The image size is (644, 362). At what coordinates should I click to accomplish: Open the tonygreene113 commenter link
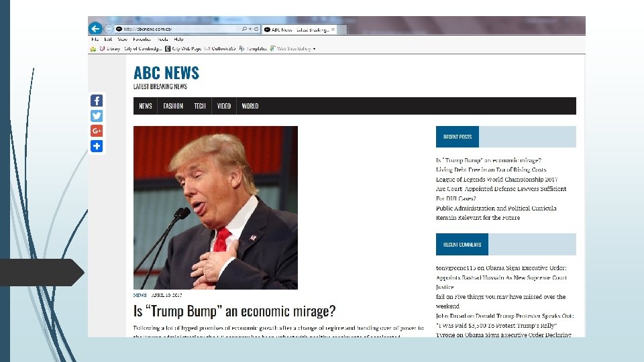456,268
